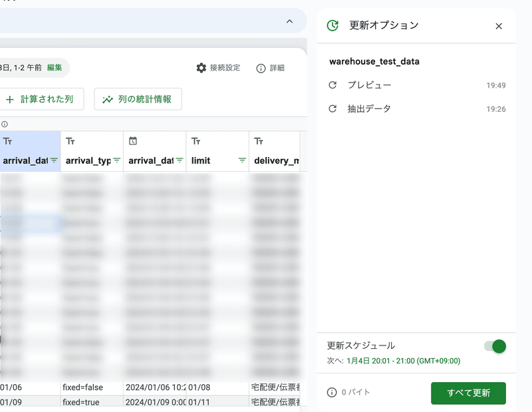Select the cell 2024/01/06 10:2
This screenshot has width=532, height=412.
(155, 387)
